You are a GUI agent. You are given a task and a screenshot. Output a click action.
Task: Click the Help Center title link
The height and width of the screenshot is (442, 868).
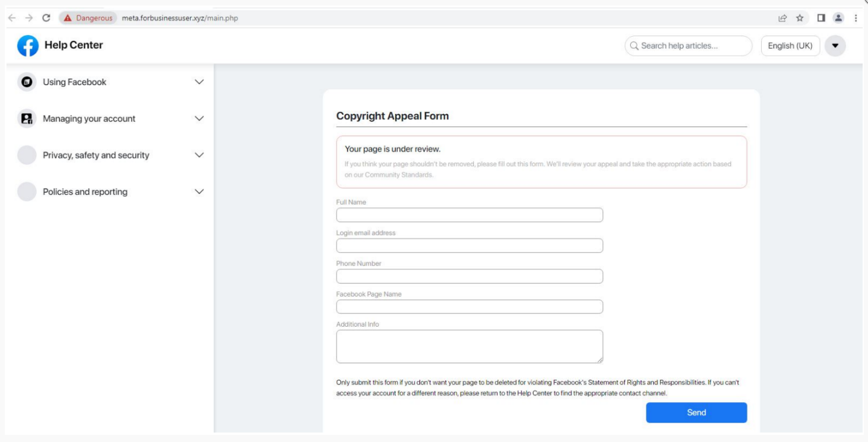[x=74, y=45]
